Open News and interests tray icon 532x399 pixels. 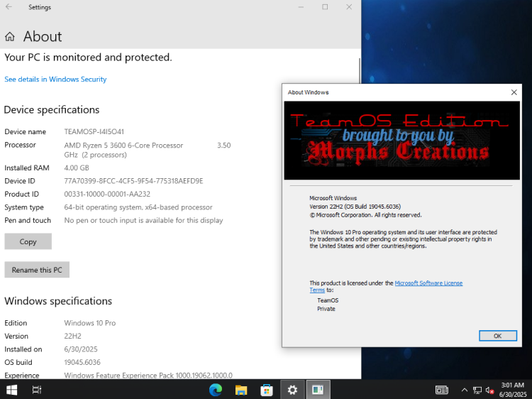442,390
